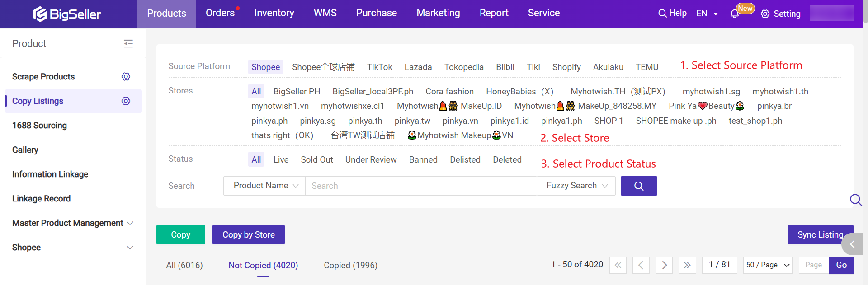Open the EN language dropdown
Viewport: 868px width, 285px height.
click(707, 14)
